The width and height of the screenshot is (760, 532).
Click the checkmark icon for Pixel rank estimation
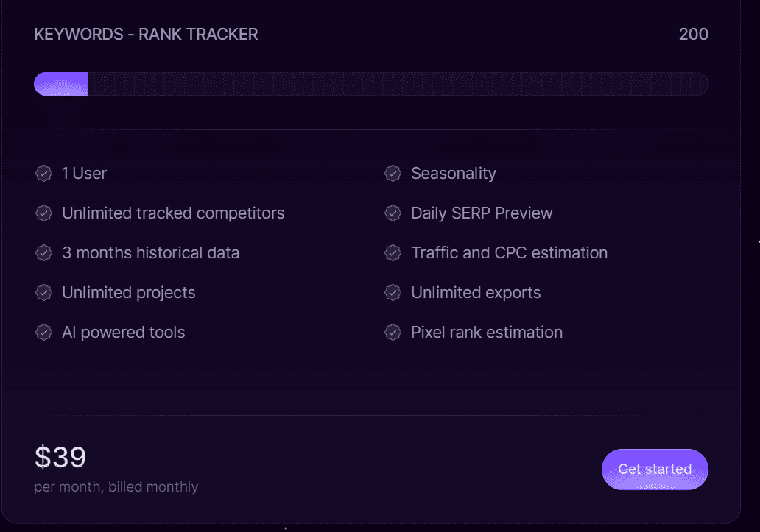click(393, 333)
